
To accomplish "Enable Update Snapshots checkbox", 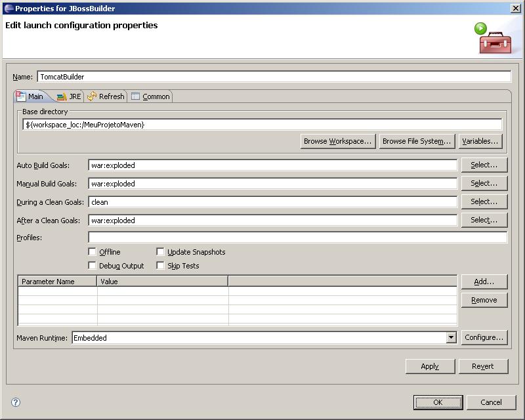I will [160, 251].
